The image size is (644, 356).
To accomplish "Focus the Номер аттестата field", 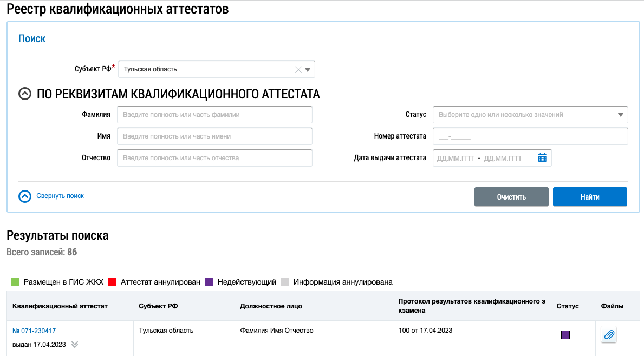I will (x=530, y=136).
